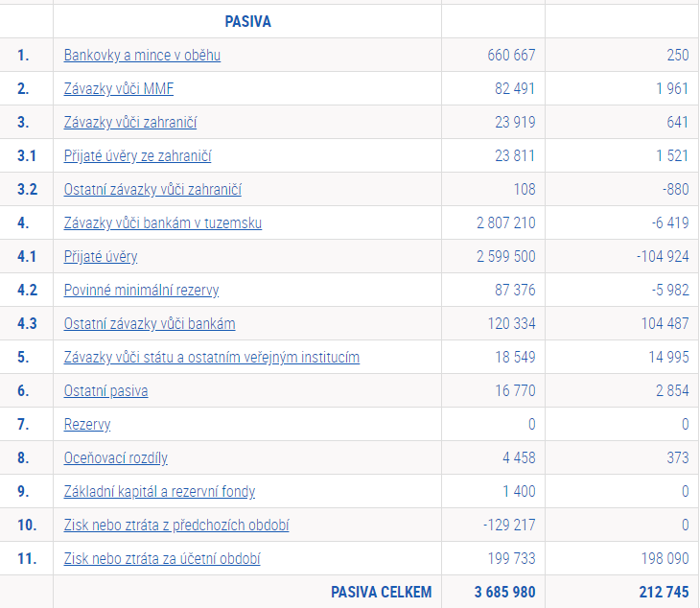This screenshot has height=608, width=700.
Task: Follow Ostatní závazky vůči bankám link
Action: [149, 323]
